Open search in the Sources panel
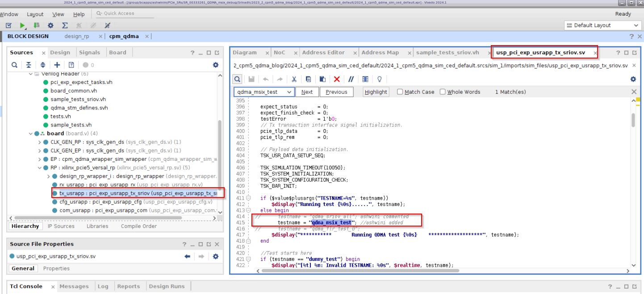This screenshot has height=294, width=644. tap(14, 65)
